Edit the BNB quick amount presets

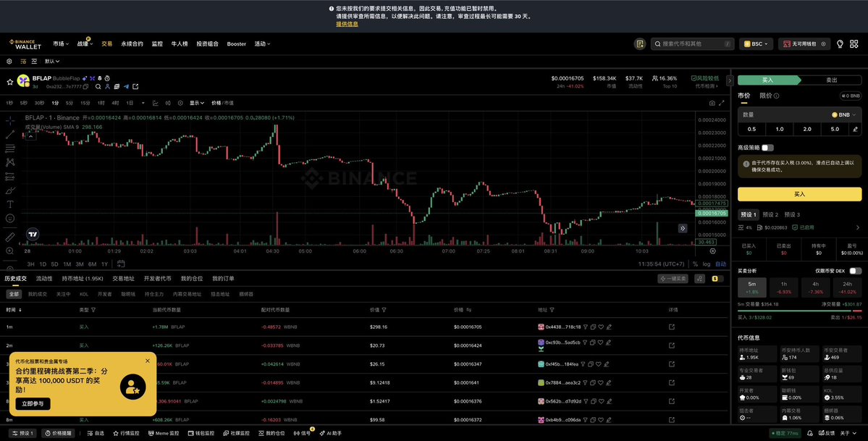pos(855,129)
